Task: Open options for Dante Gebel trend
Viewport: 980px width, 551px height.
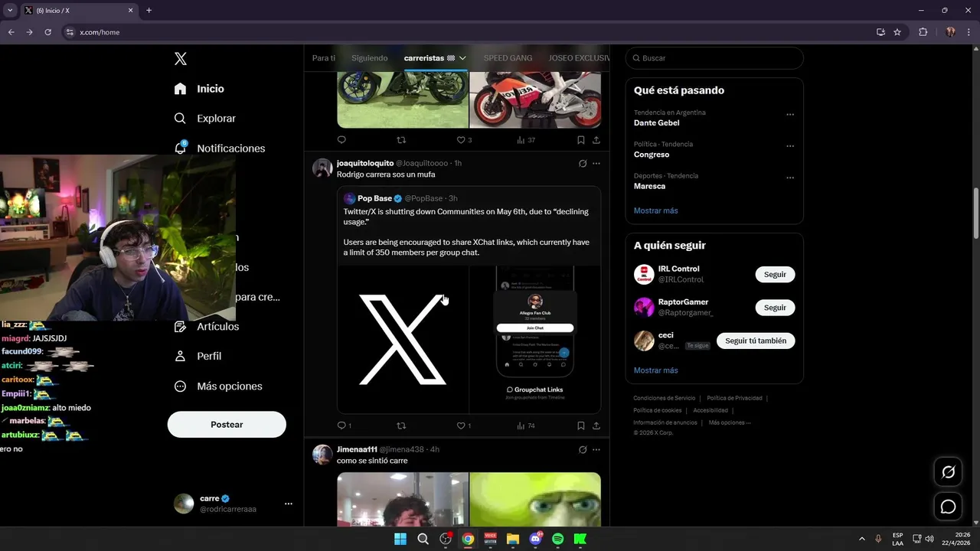Action: [x=790, y=115]
